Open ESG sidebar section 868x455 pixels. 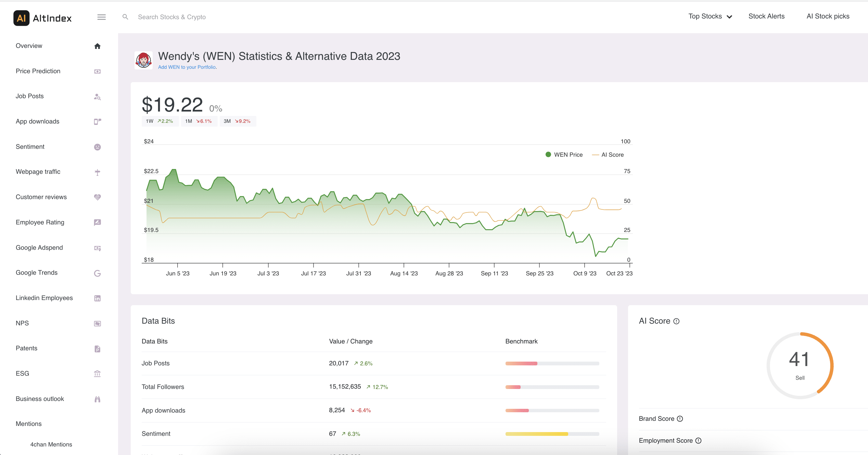[x=22, y=374]
